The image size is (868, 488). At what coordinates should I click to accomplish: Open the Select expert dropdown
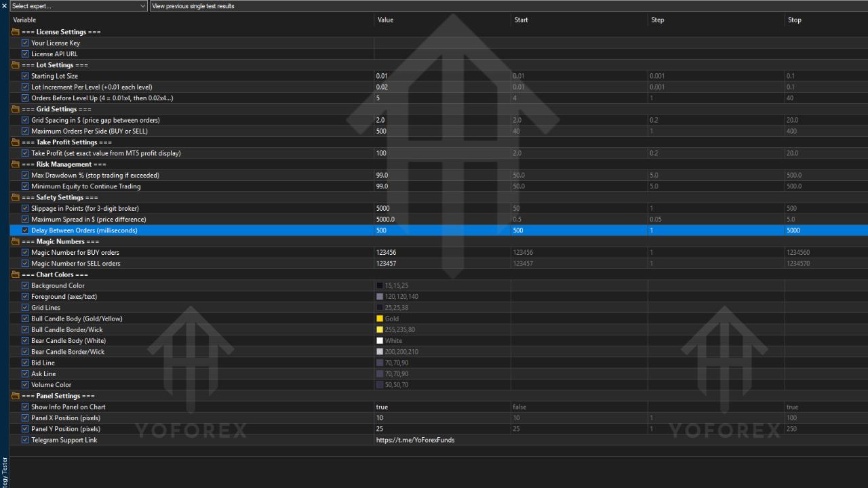point(79,6)
